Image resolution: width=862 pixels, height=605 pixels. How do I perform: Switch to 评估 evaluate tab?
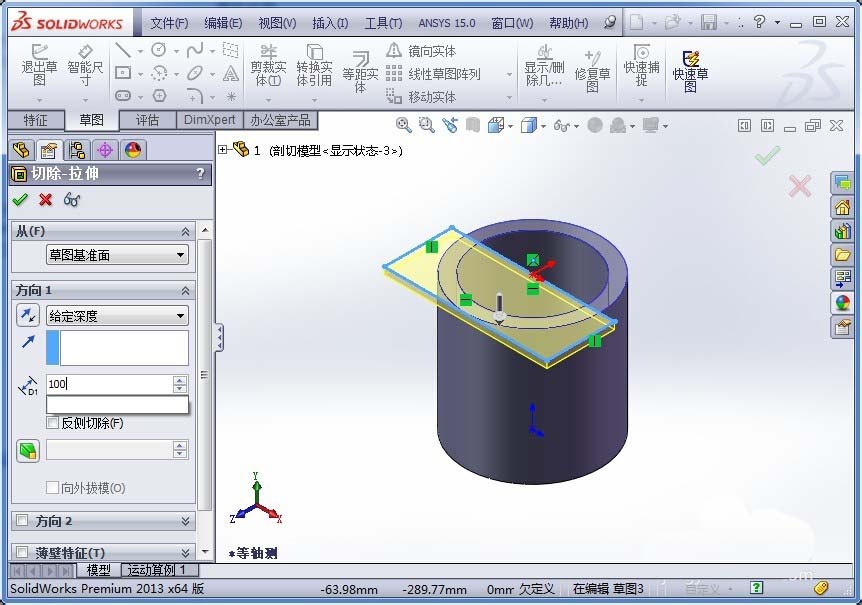click(x=147, y=120)
